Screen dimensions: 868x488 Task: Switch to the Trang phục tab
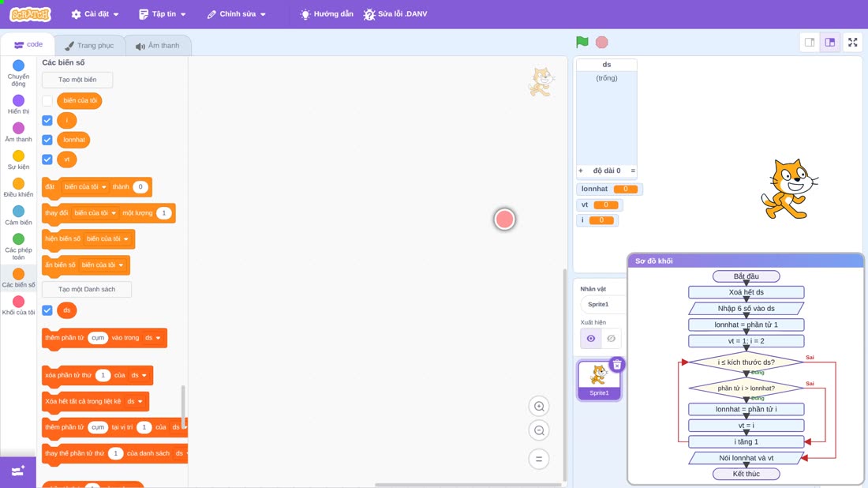(x=89, y=46)
